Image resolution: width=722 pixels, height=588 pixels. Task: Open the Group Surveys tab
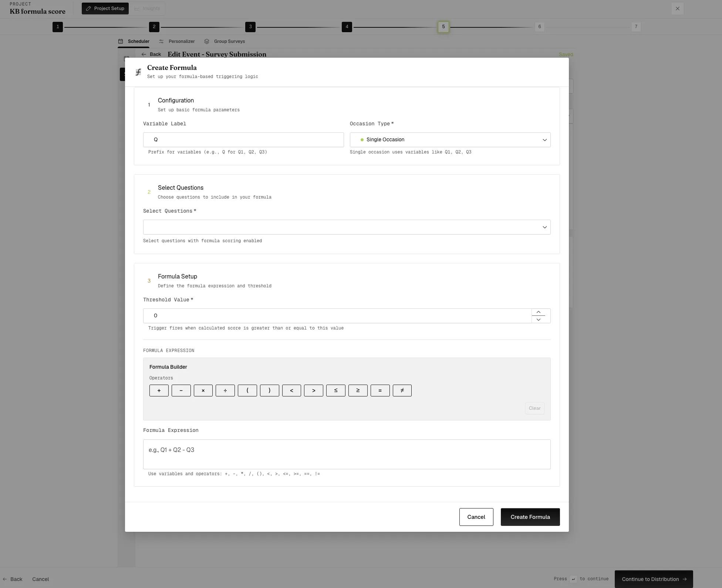point(225,41)
